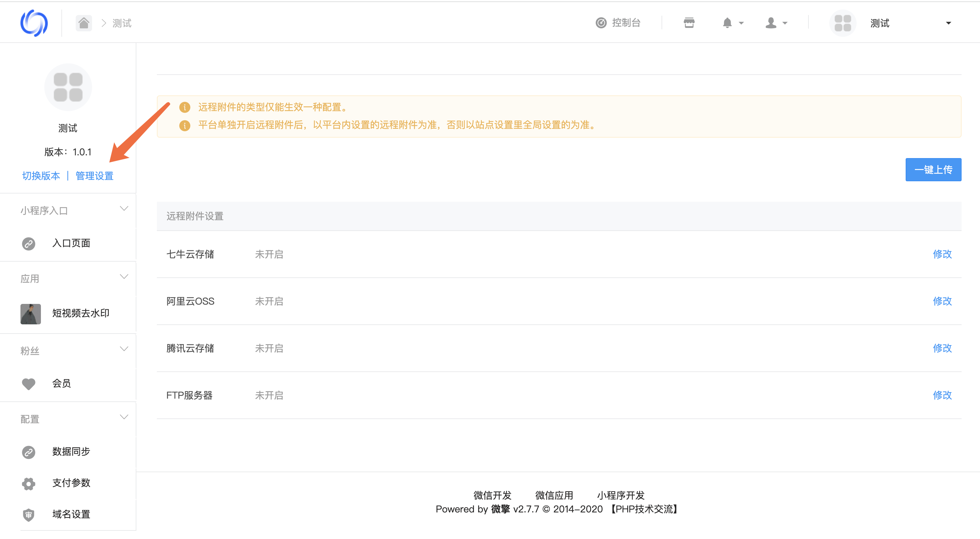Screen dimensions: 980x539
Task: Open footer 小程序开发 link
Action: click(x=621, y=495)
